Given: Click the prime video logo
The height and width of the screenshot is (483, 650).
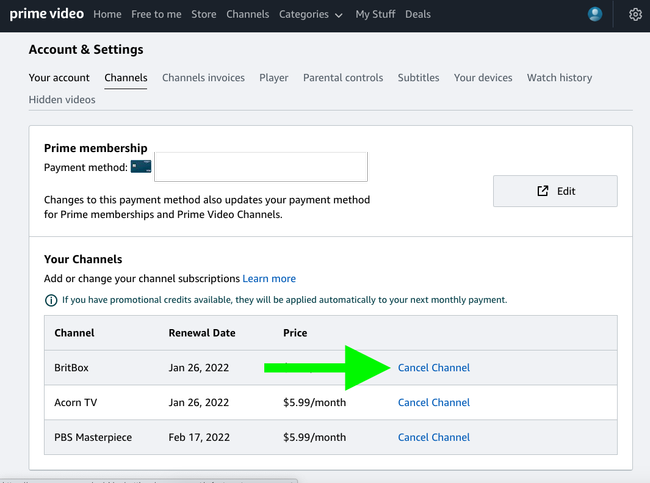Looking at the screenshot, I should point(46,14).
